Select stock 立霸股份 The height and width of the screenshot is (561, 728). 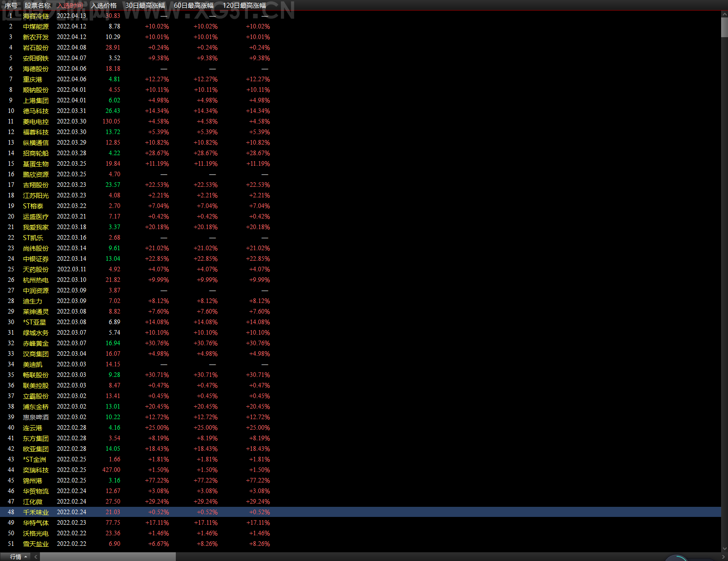[x=36, y=396]
